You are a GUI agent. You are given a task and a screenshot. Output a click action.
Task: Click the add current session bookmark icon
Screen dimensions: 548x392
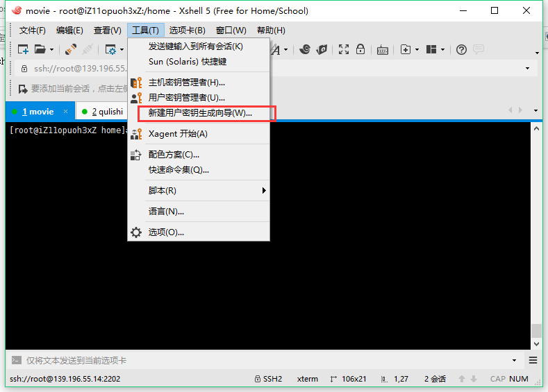[x=23, y=89]
